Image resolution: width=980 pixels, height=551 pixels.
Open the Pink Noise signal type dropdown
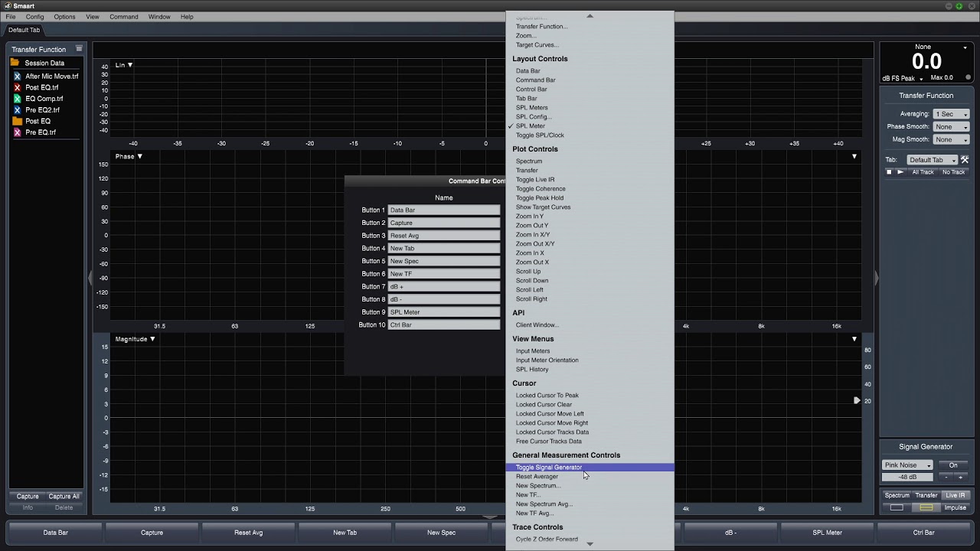pyautogui.click(x=907, y=465)
